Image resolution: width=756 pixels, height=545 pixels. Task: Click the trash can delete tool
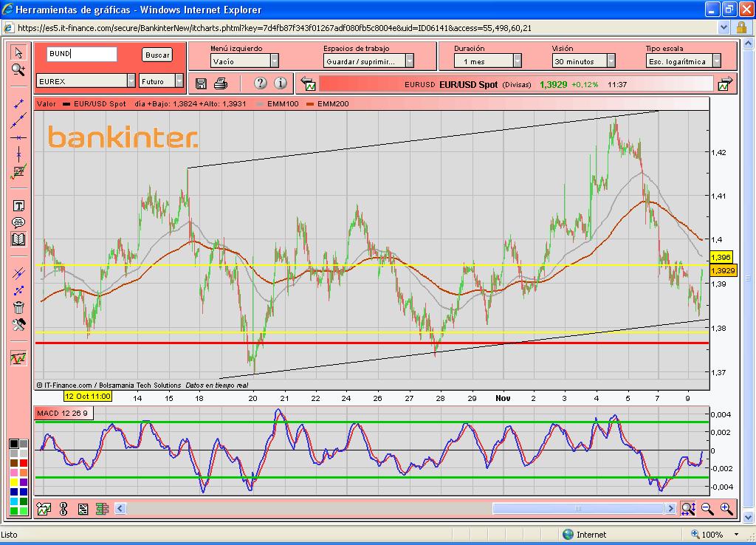click(x=18, y=307)
